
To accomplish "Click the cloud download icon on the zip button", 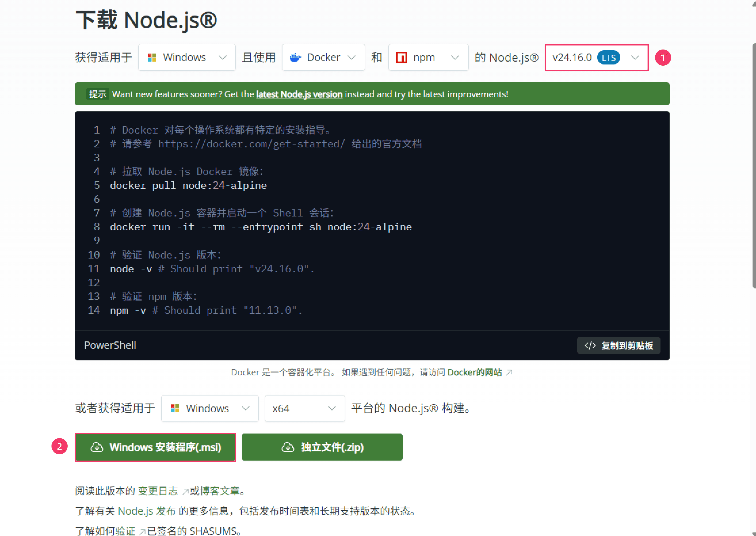I will [x=288, y=447].
